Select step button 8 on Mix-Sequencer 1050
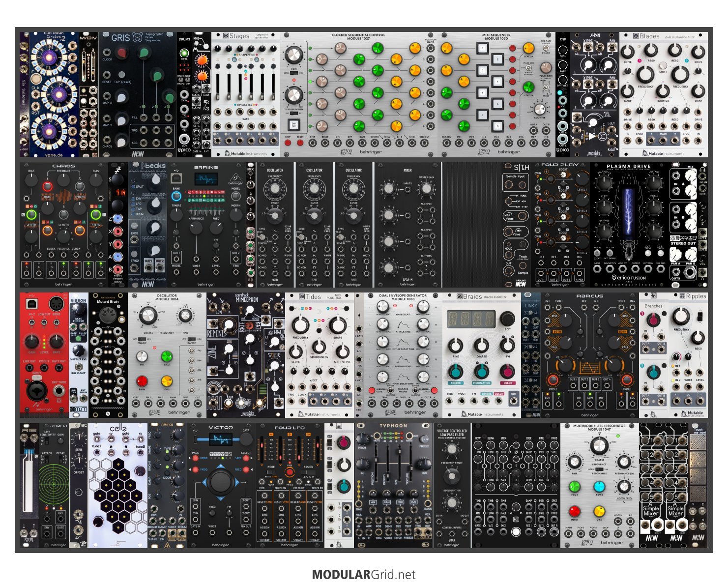The image size is (728, 585). pos(497,126)
